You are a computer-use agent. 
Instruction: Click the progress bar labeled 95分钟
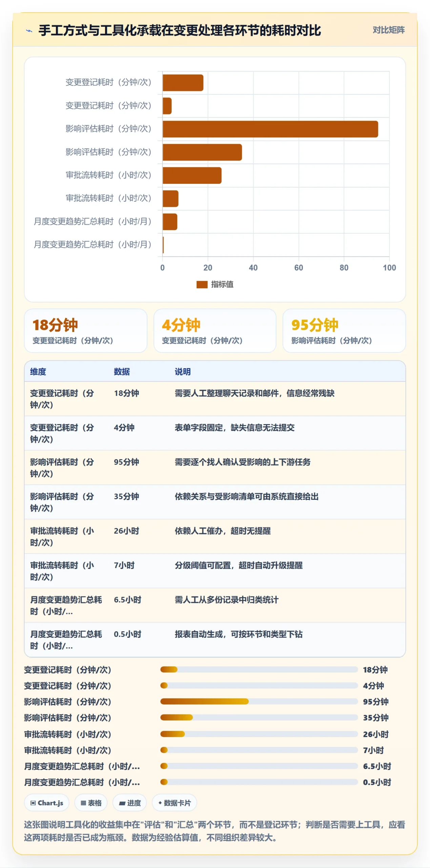pyautogui.click(x=259, y=701)
